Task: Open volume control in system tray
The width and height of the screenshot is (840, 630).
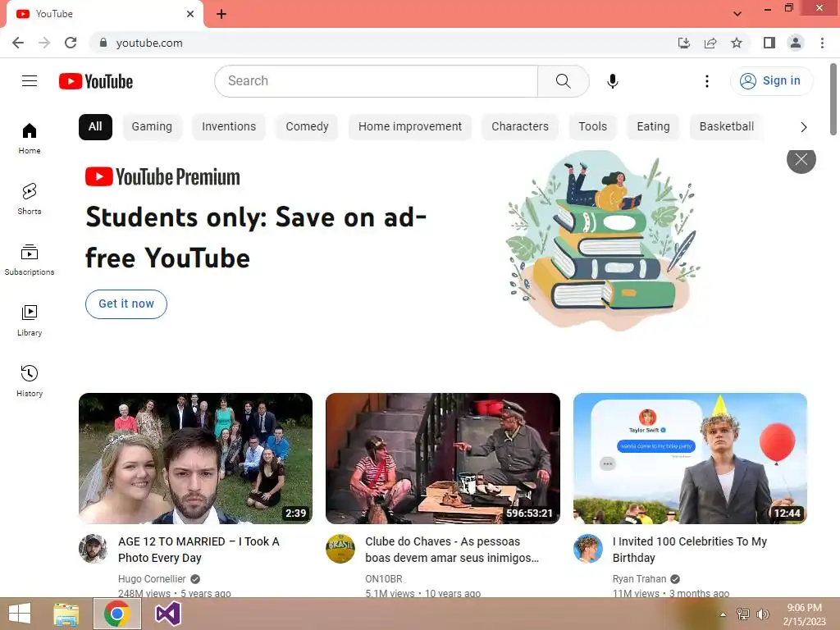Action: (762, 614)
